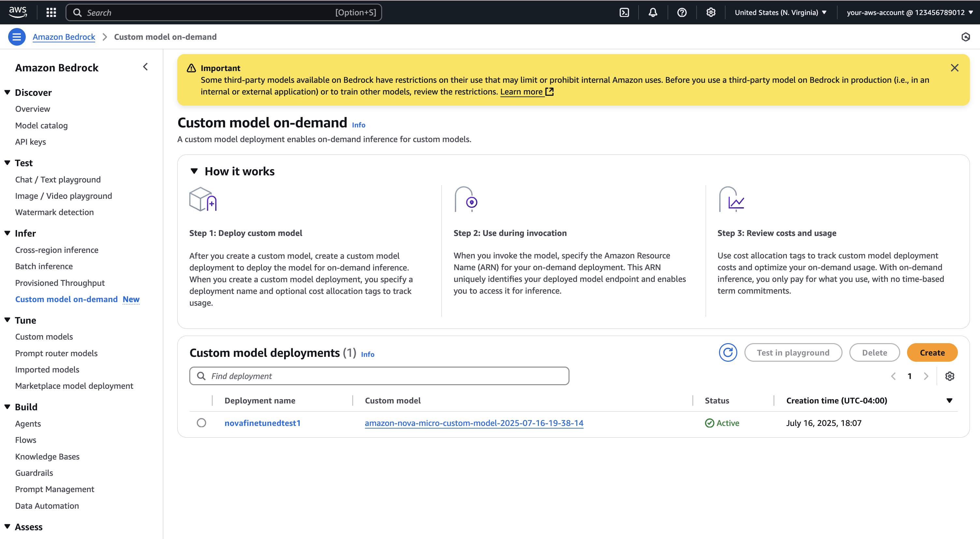Launch CloudShell from the top bar

click(624, 13)
